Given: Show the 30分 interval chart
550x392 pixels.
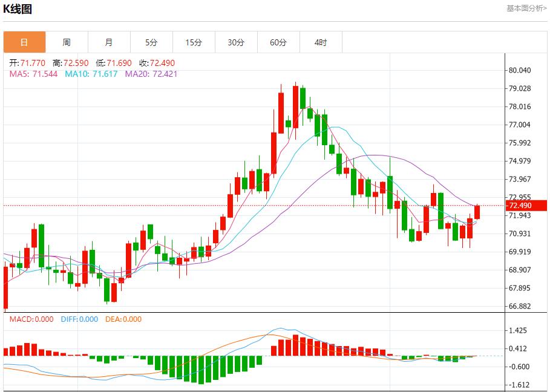Looking at the screenshot, I should tap(236, 42).
